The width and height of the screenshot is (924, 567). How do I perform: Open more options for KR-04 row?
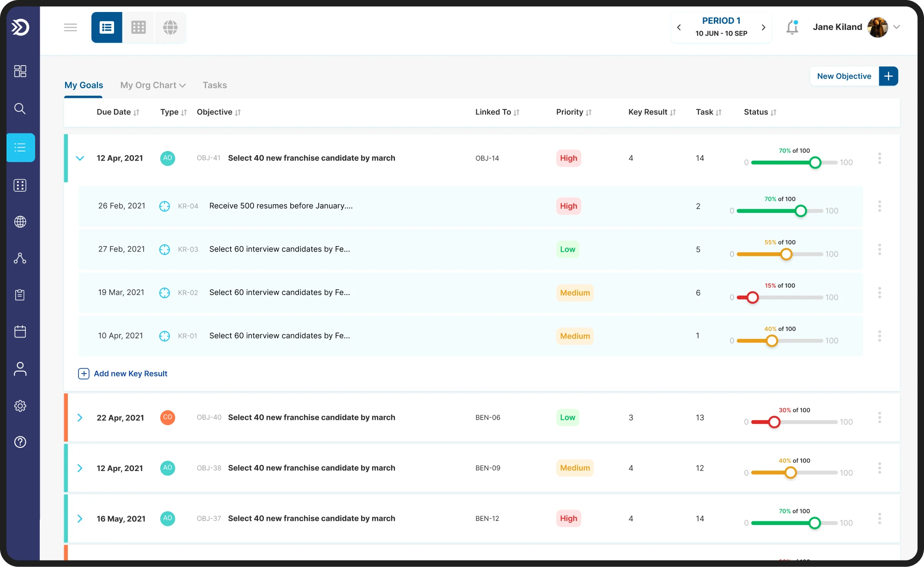(880, 206)
